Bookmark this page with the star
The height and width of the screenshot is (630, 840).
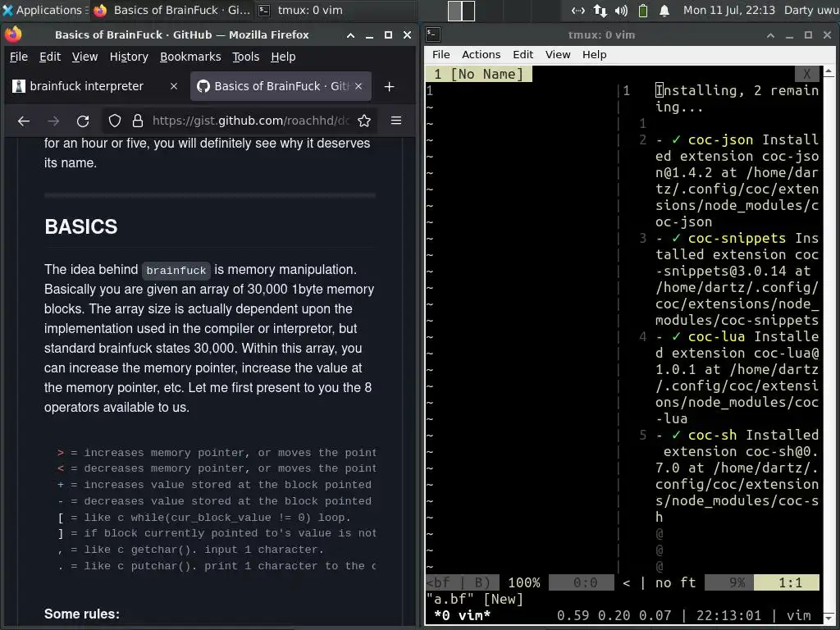click(x=364, y=121)
